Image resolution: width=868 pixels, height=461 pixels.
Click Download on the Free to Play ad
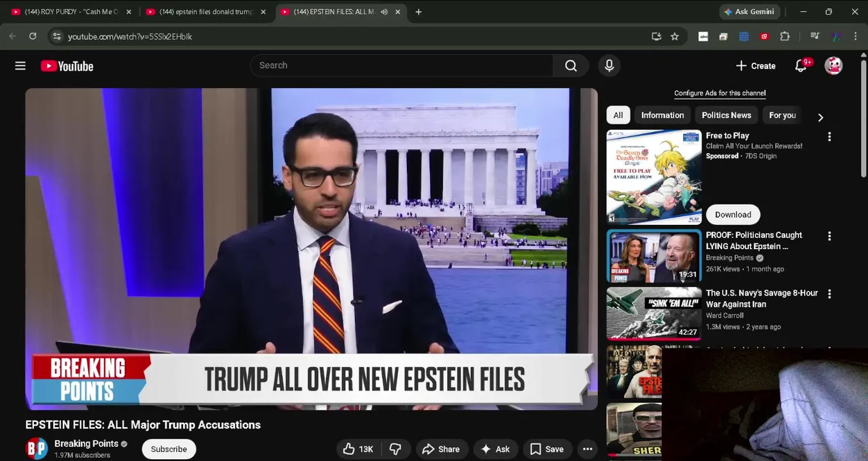[x=733, y=214]
